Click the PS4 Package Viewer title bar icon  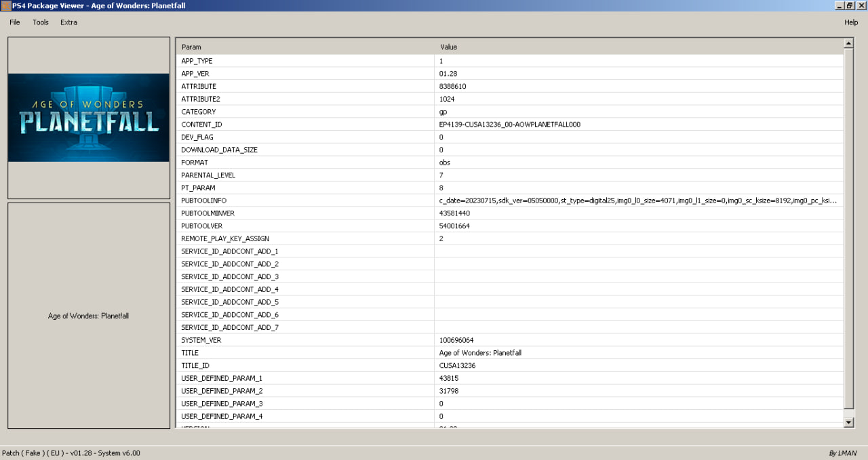point(5,5)
